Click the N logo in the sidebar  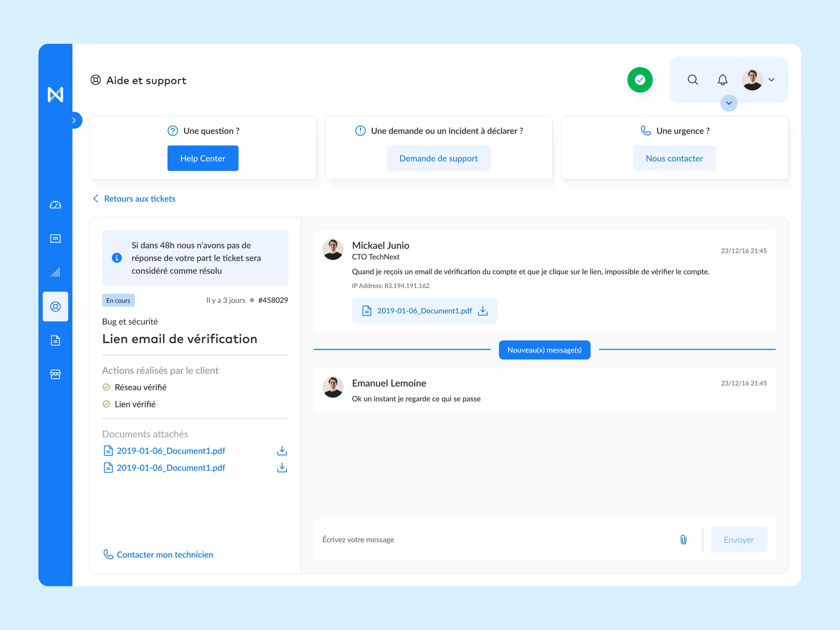point(55,94)
